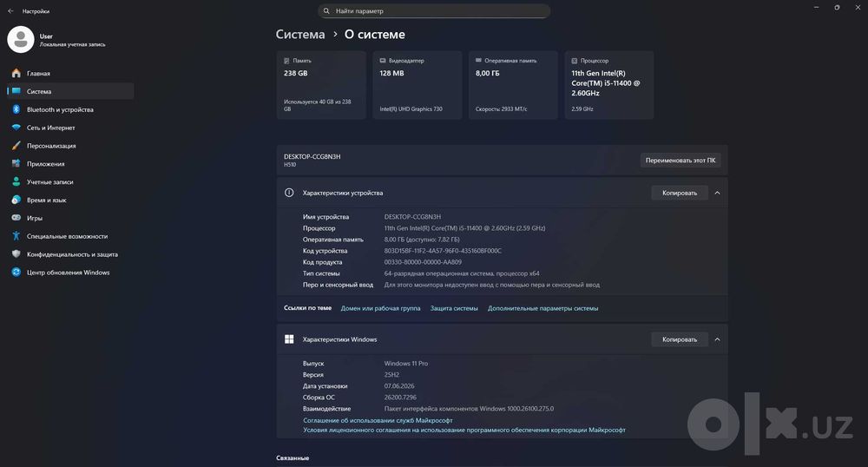Click the Windows logo by Характеристики Windows
This screenshot has height=467, width=868.
coord(289,339)
